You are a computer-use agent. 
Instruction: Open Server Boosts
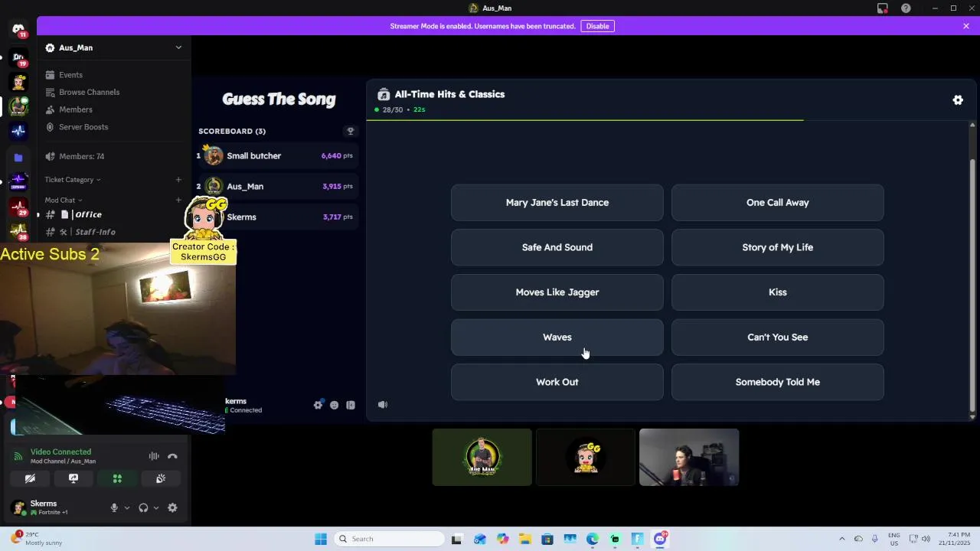[x=83, y=127]
